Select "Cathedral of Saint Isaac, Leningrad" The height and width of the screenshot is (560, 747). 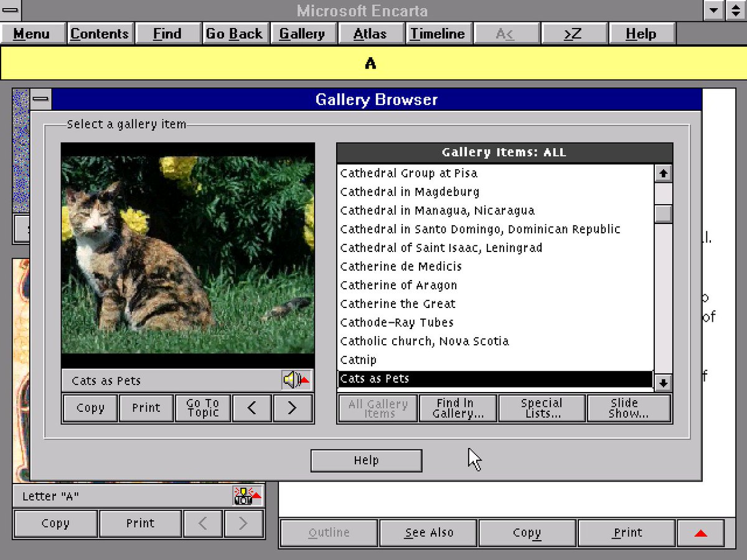click(496, 248)
